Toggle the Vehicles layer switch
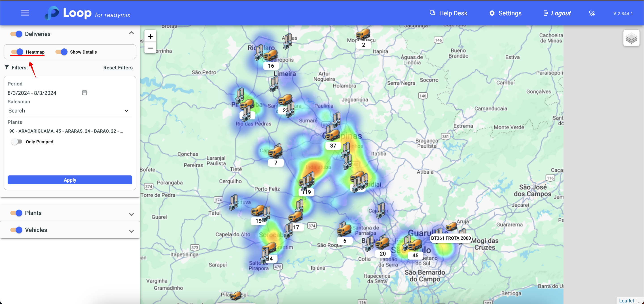Image resolution: width=644 pixels, height=304 pixels. coord(16,230)
